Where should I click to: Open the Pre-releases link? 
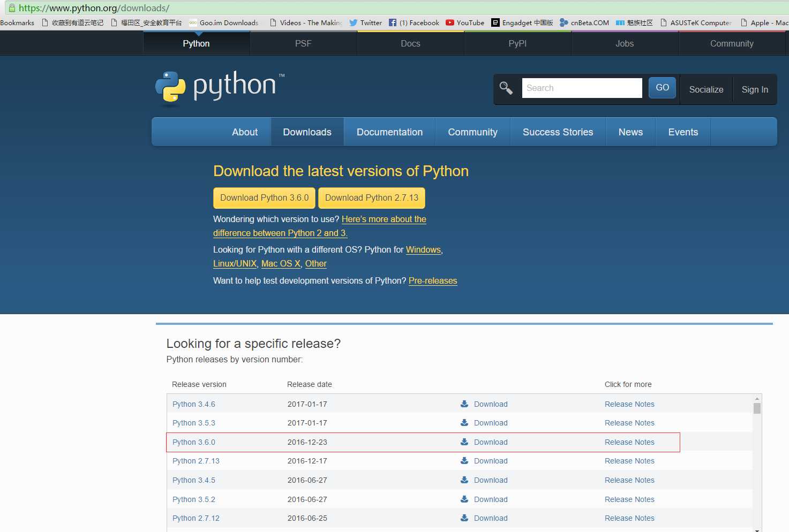coord(433,280)
